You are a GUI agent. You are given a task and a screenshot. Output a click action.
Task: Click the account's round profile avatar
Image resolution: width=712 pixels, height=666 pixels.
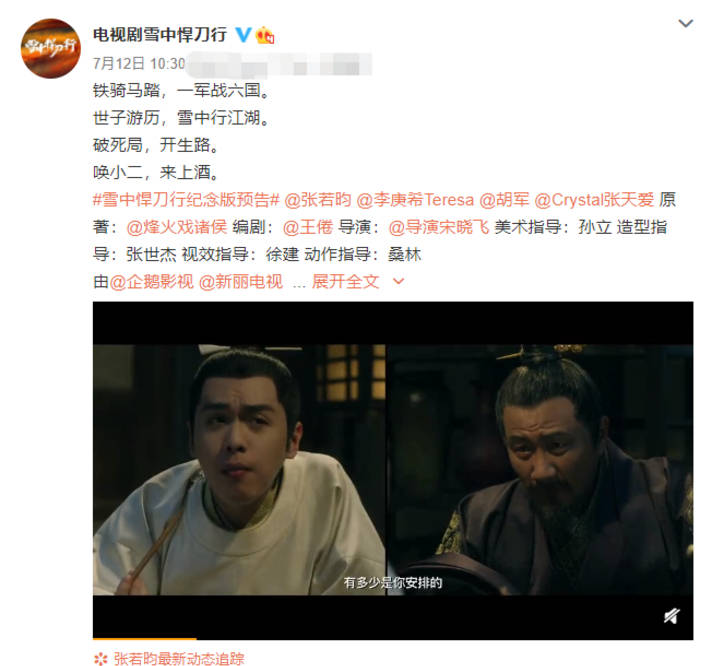click(50, 48)
